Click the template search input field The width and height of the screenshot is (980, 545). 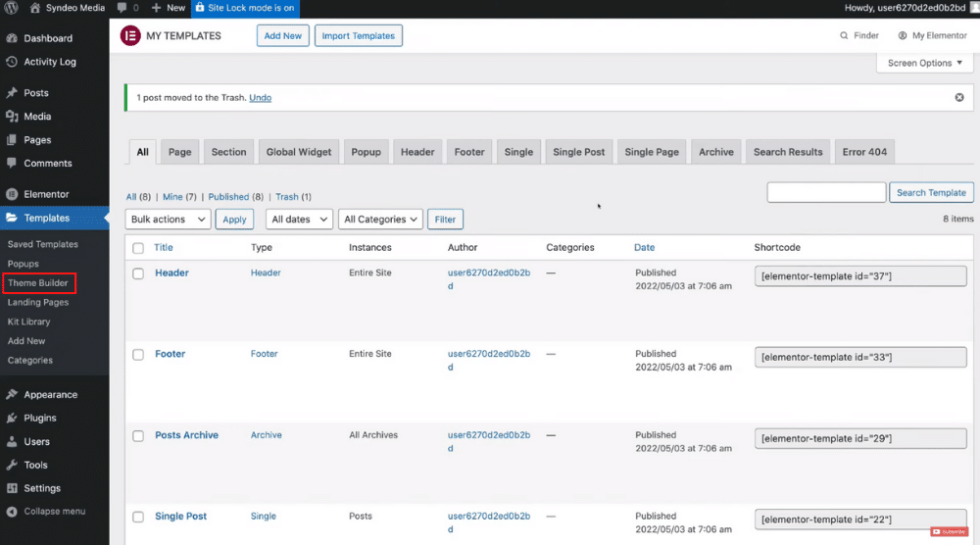click(826, 192)
